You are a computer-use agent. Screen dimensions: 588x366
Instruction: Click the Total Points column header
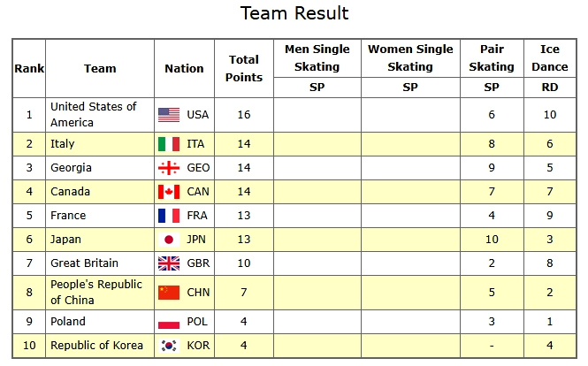[x=244, y=68]
